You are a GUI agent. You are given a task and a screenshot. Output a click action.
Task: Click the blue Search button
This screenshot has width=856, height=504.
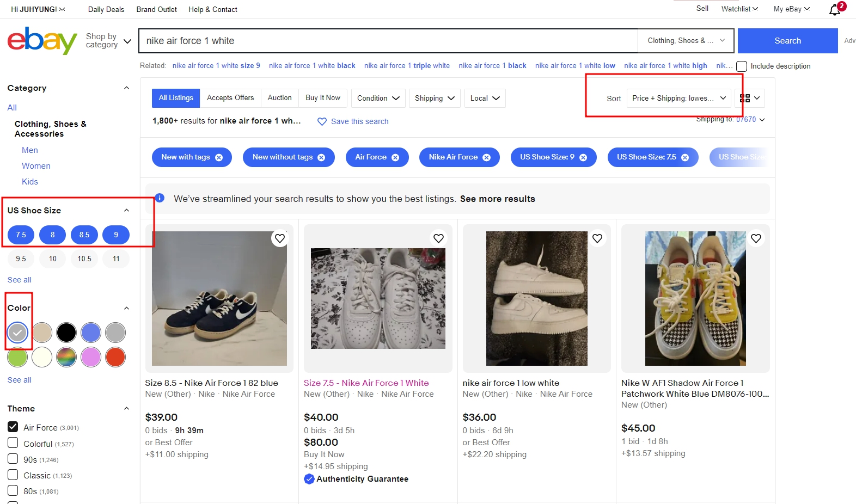point(787,41)
